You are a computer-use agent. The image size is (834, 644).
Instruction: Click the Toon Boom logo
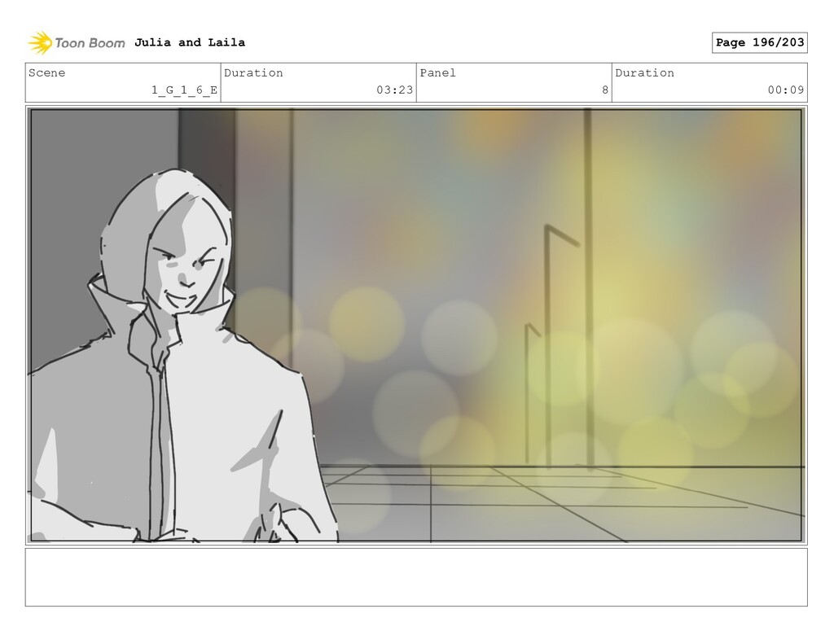point(77,43)
